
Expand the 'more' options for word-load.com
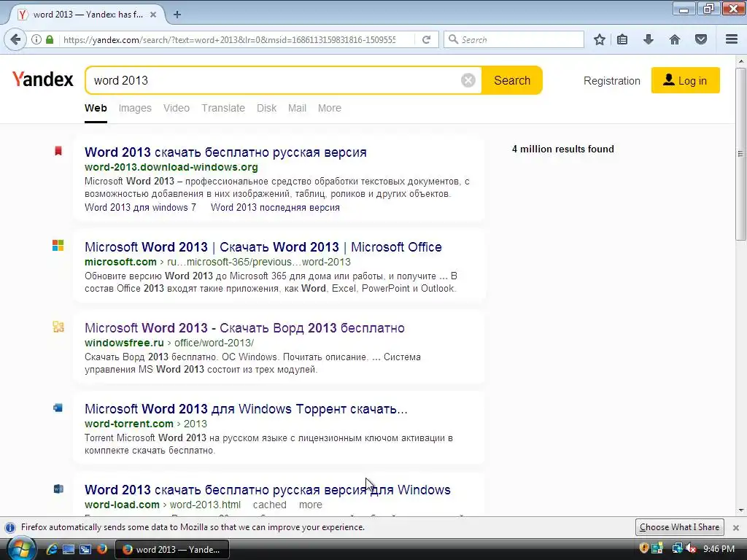[x=311, y=505]
